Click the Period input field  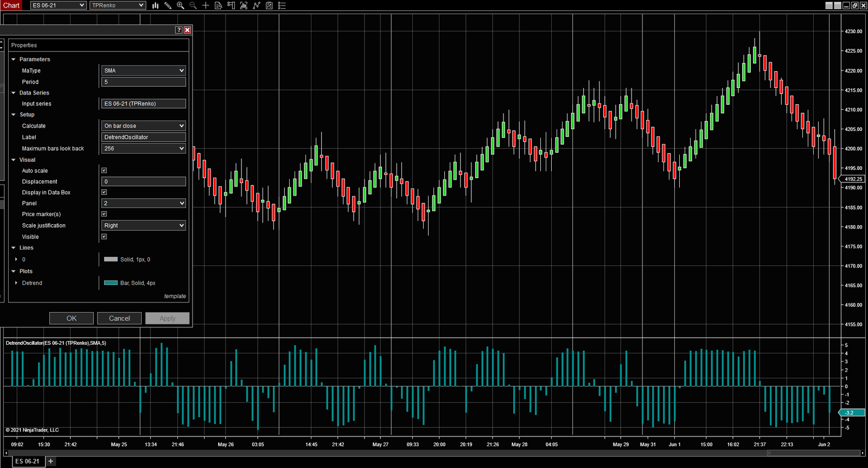[x=143, y=82]
